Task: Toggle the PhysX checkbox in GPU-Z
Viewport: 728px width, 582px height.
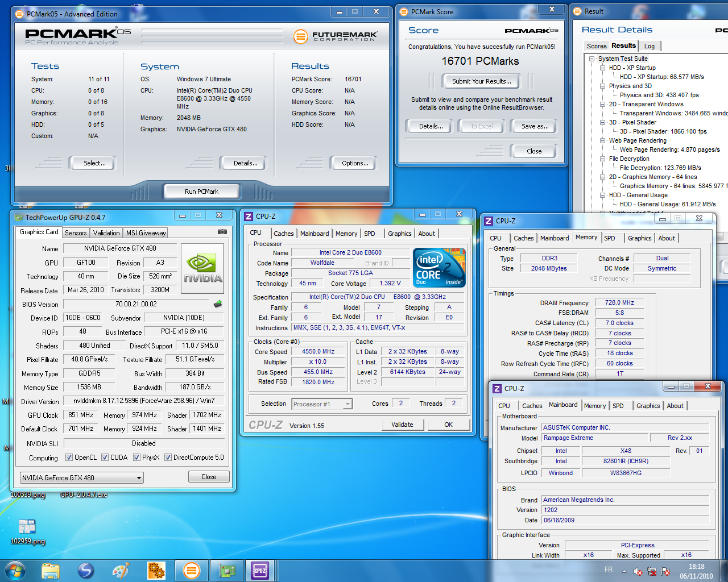Action: pos(137,457)
